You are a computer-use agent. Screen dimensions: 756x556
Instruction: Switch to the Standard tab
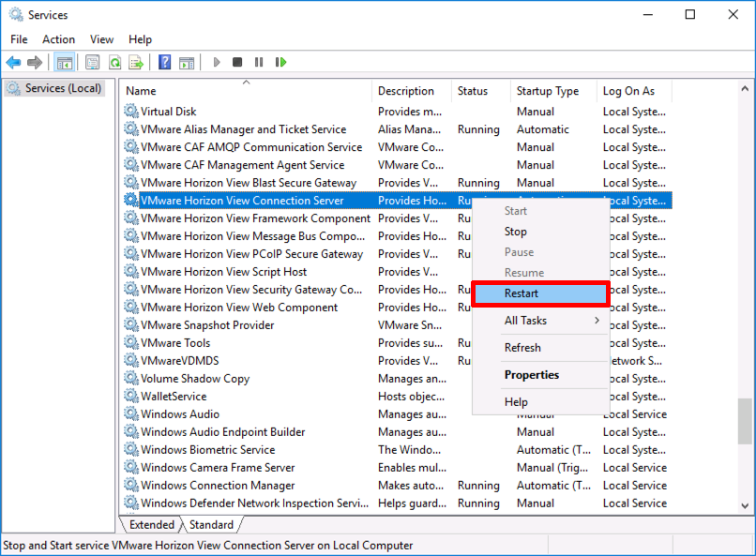pyautogui.click(x=211, y=525)
